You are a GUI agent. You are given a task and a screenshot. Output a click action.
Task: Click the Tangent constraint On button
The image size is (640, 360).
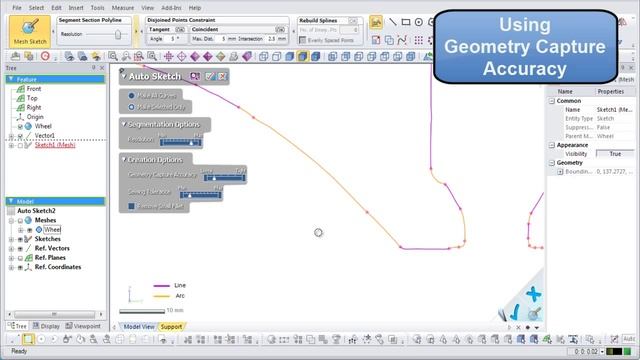(x=180, y=29)
